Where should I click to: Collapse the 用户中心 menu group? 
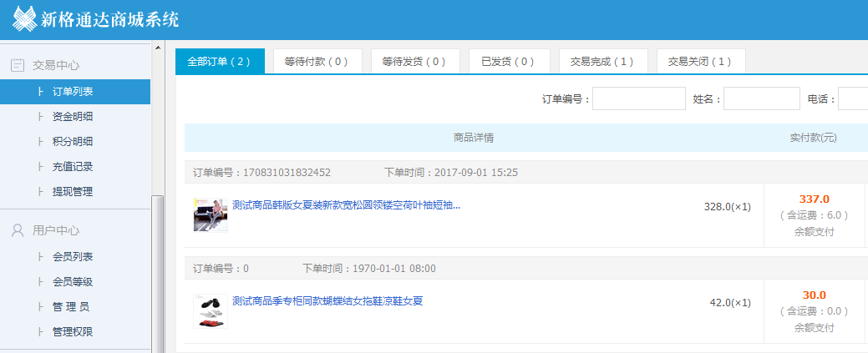click(x=56, y=230)
